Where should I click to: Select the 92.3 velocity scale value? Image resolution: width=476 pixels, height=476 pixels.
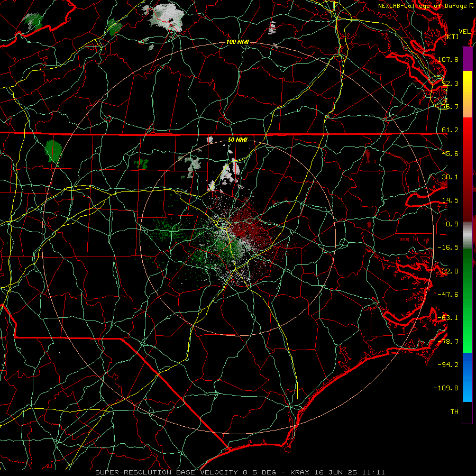point(450,83)
